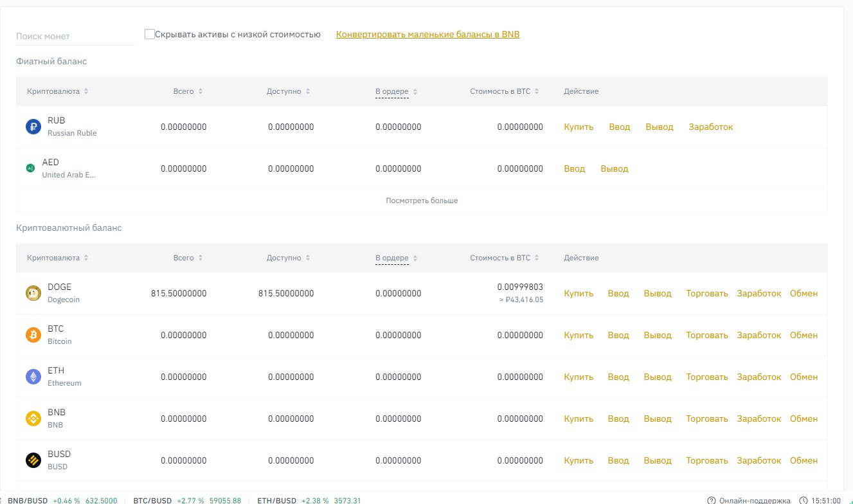The image size is (853, 504).
Task: Click DOGE total value 815.50000000
Action: pyautogui.click(x=179, y=293)
